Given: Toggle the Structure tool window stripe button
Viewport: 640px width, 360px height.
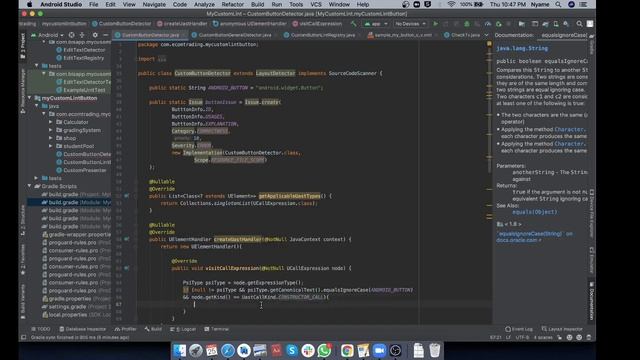Looking at the screenshot, I should (x=23, y=221).
